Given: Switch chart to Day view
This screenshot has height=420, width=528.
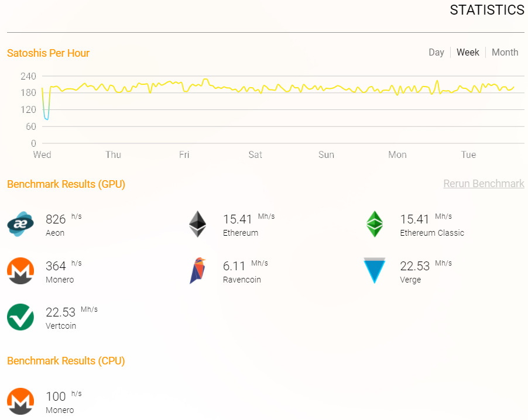Looking at the screenshot, I should point(436,52).
